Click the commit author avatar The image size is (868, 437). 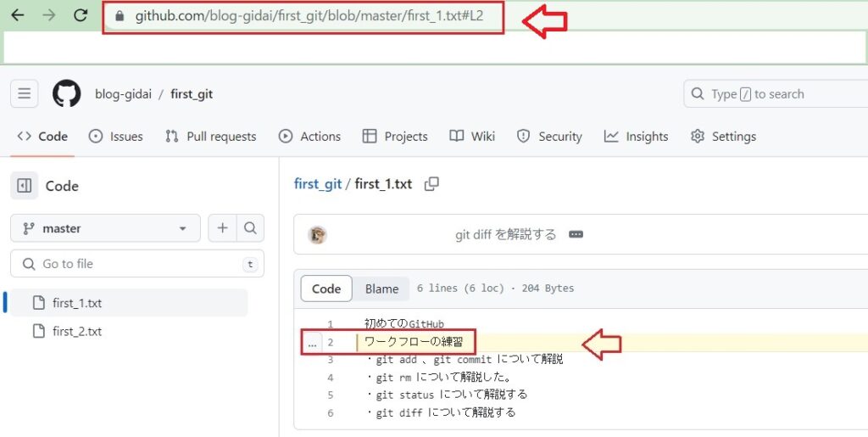pyautogui.click(x=318, y=235)
